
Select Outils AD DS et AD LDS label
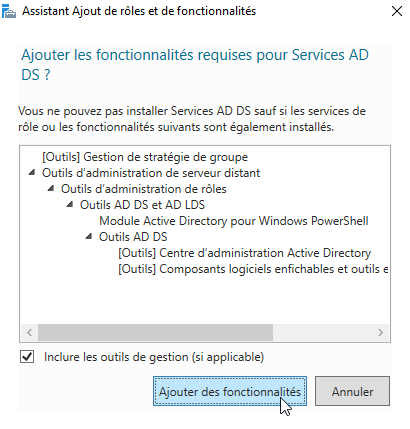click(x=142, y=205)
